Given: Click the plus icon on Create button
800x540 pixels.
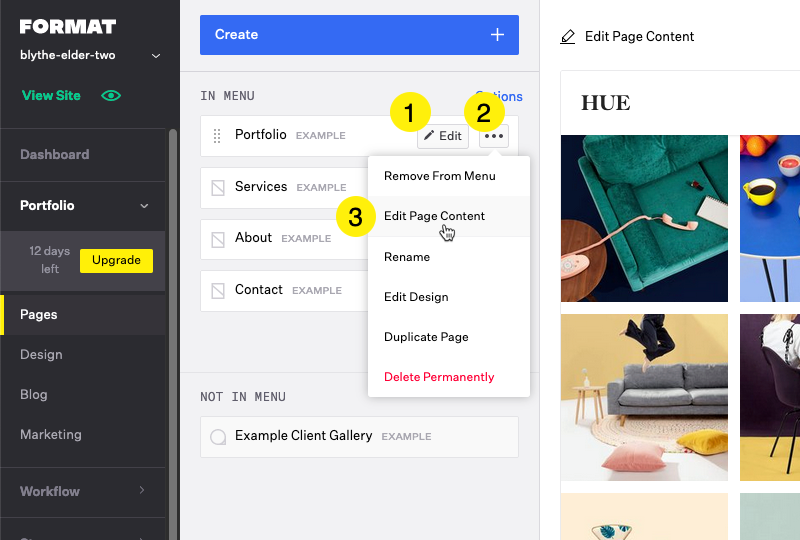Looking at the screenshot, I should click(x=497, y=35).
